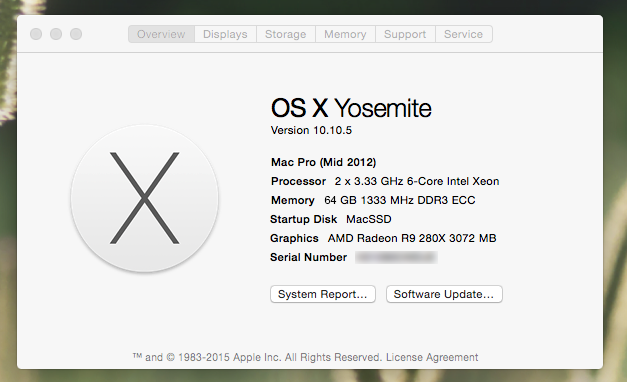Click the OS X Yosemite logo icon
The height and width of the screenshot is (382, 627).
coord(145,198)
